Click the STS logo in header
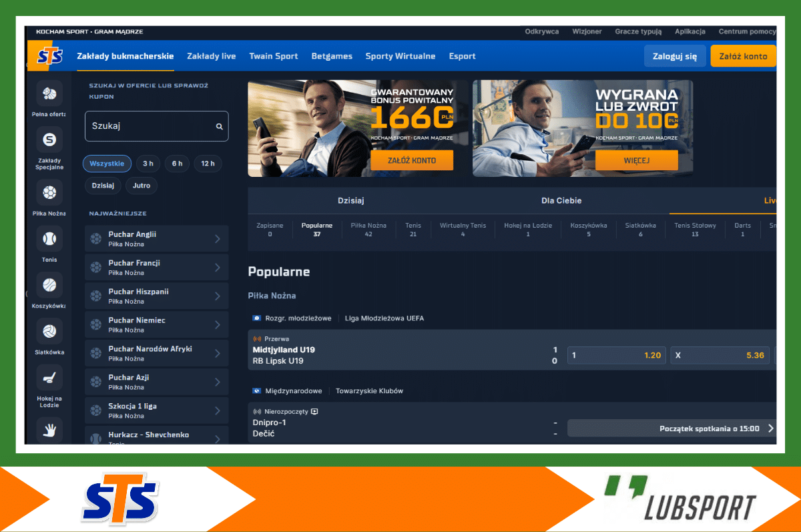 tap(49, 57)
